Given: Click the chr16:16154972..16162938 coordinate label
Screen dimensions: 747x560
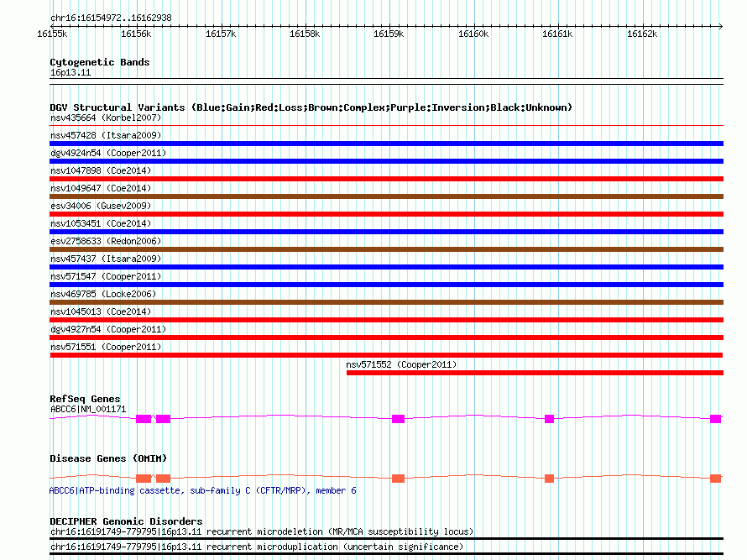Looking at the screenshot, I should coord(111,18).
